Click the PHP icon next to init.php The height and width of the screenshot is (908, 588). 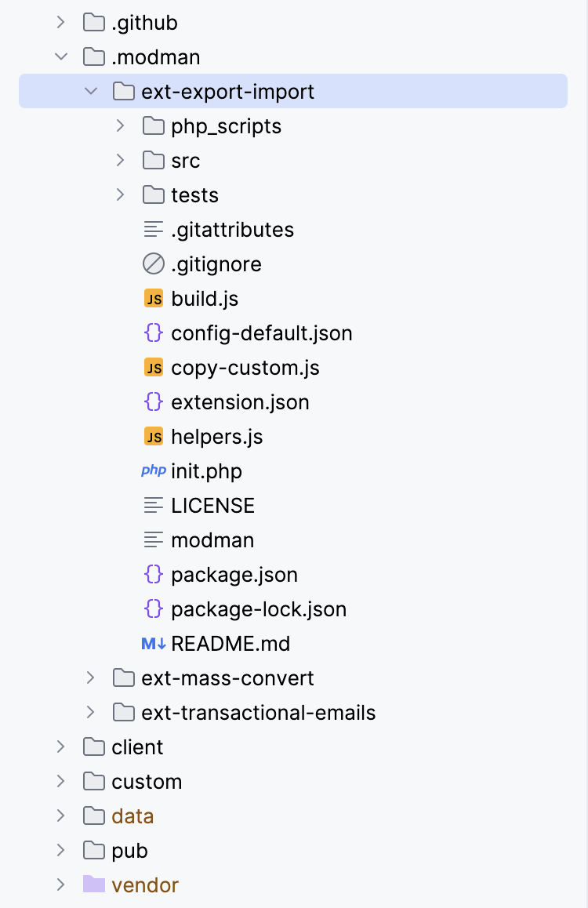[x=154, y=471]
